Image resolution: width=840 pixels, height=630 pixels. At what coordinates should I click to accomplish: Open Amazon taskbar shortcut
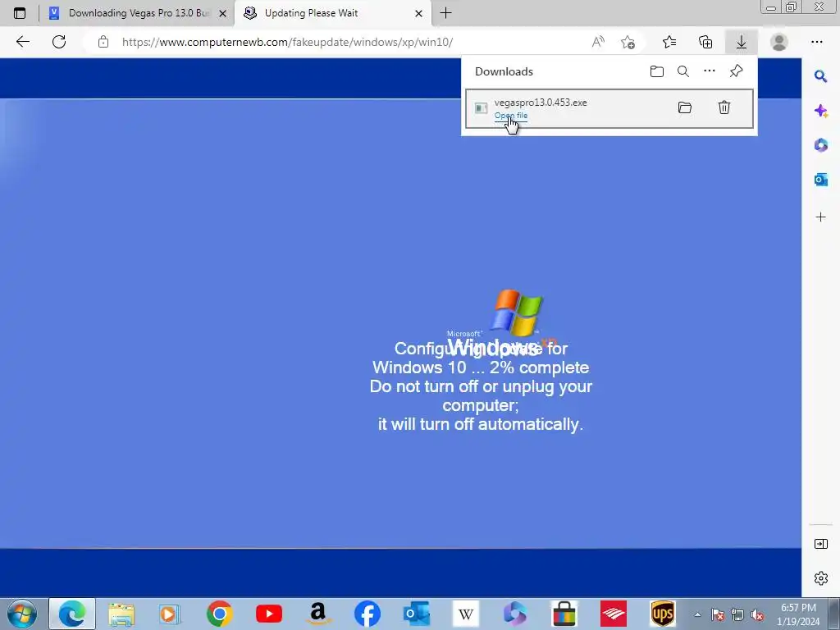(318, 614)
